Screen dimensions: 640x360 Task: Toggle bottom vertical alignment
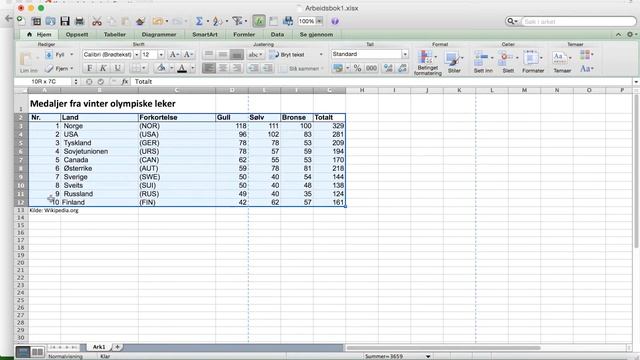coord(237,54)
